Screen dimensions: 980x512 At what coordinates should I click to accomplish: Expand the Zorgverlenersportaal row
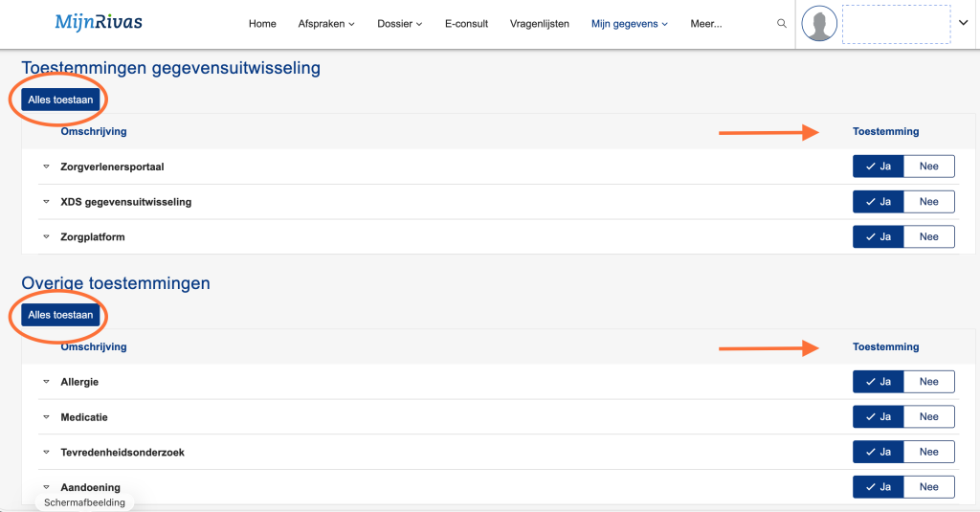pyautogui.click(x=45, y=167)
